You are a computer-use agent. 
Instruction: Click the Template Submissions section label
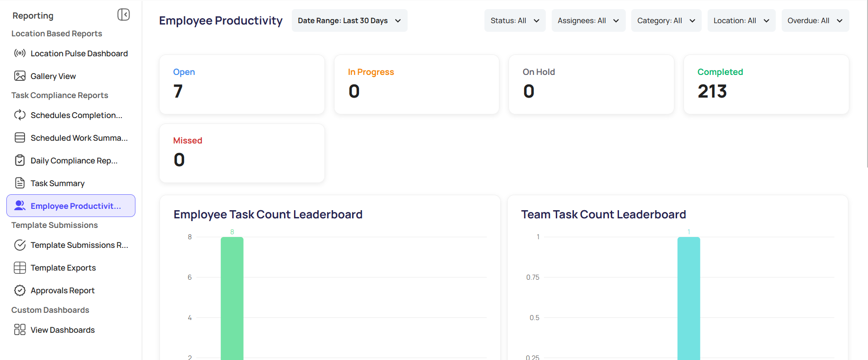(x=55, y=225)
